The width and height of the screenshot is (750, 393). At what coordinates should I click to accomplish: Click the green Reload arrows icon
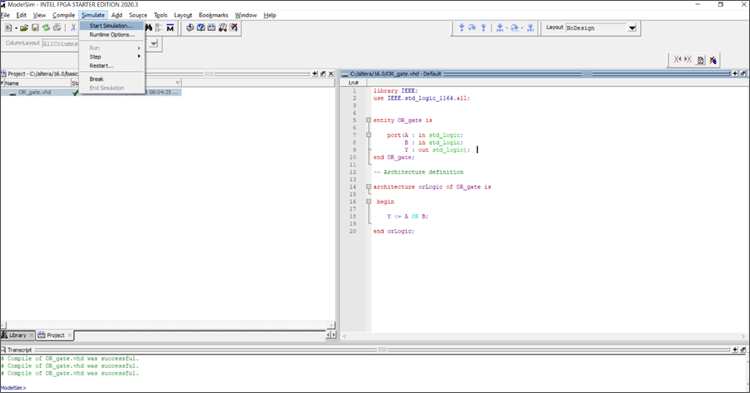46,28
